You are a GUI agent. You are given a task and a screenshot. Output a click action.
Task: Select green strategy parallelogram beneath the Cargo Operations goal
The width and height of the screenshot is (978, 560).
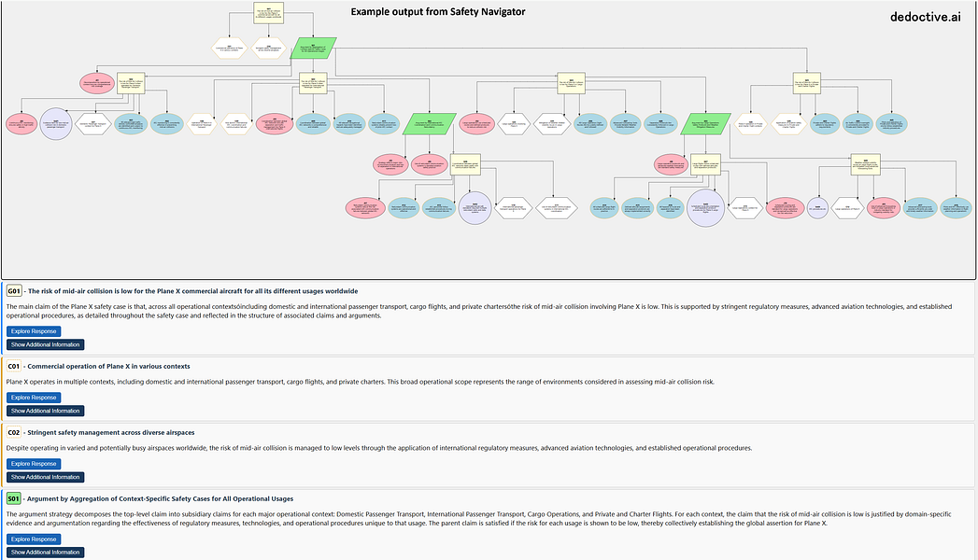[x=705, y=124]
